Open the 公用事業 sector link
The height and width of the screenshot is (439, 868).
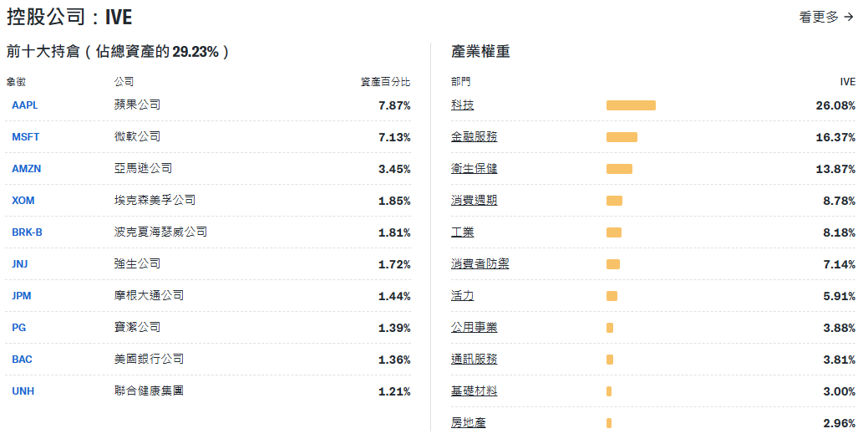[475, 328]
